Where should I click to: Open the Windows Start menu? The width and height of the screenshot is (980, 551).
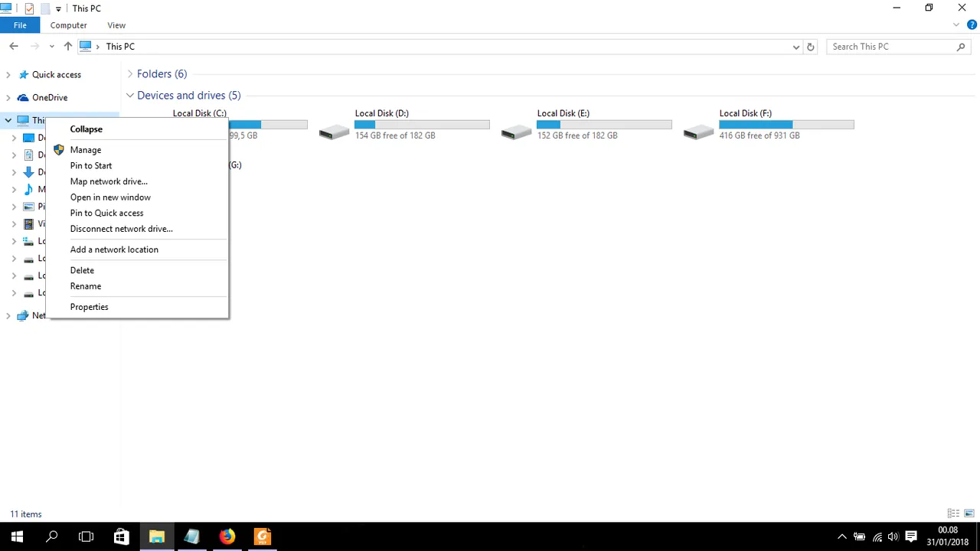(x=17, y=536)
